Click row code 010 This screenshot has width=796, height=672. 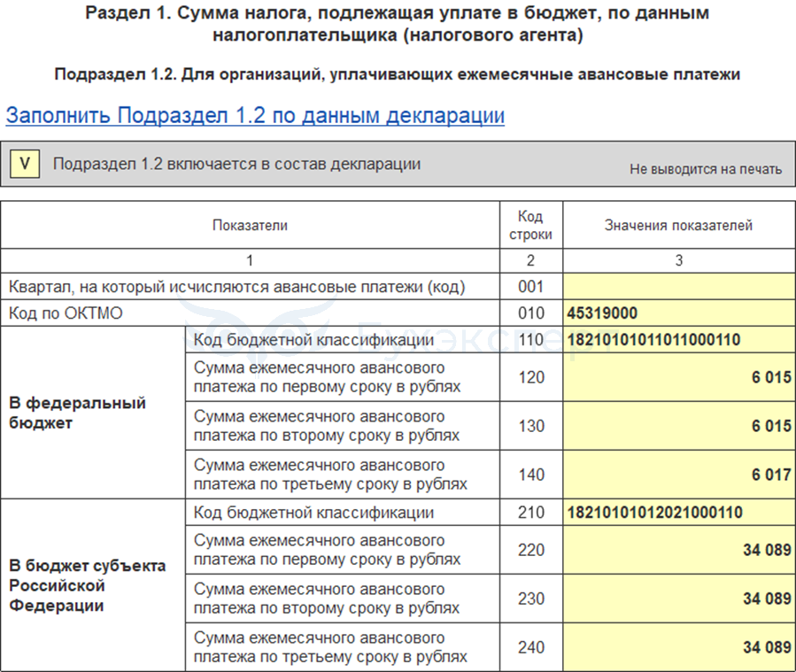(531, 313)
